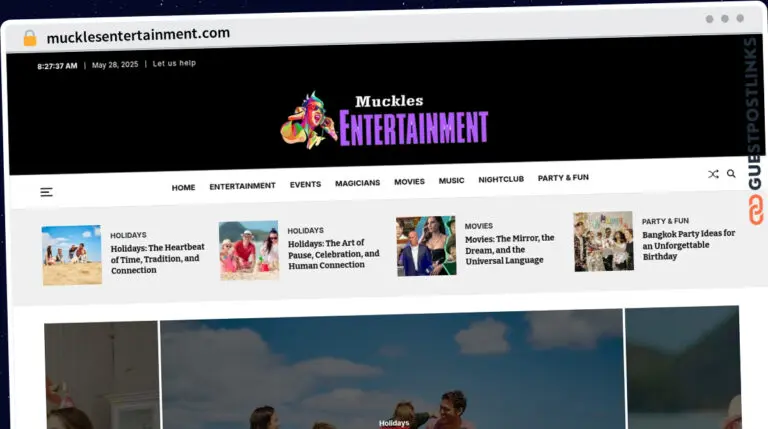
Task: Click the beach family thumbnail image
Action: coord(71,255)
